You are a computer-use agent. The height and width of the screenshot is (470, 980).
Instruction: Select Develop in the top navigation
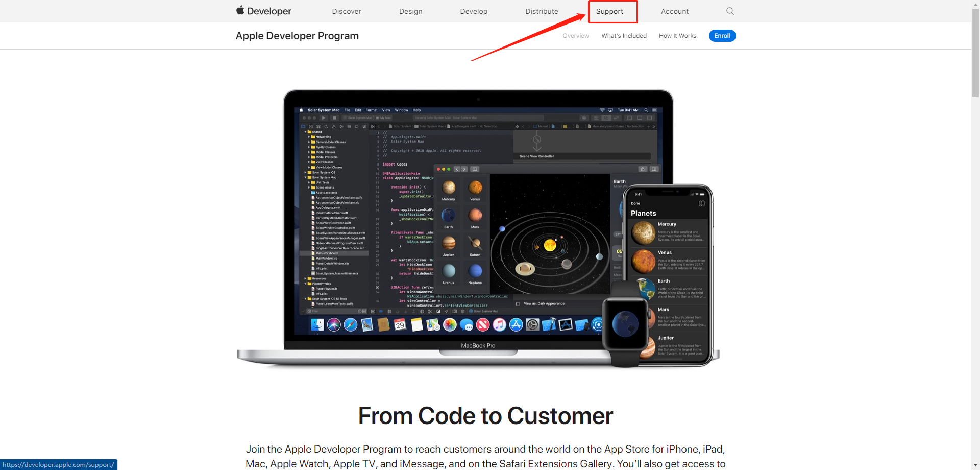point(474,11)
